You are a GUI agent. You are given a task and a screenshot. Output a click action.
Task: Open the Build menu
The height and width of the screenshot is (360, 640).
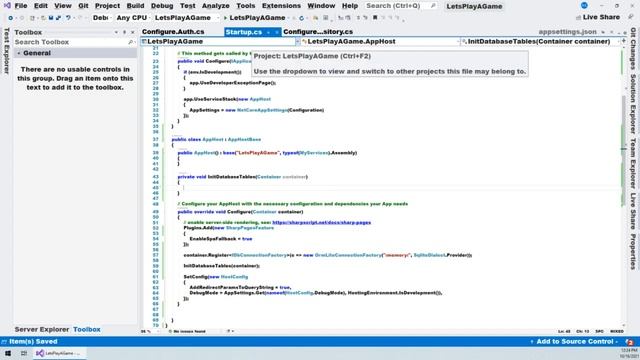coord(135,6)
